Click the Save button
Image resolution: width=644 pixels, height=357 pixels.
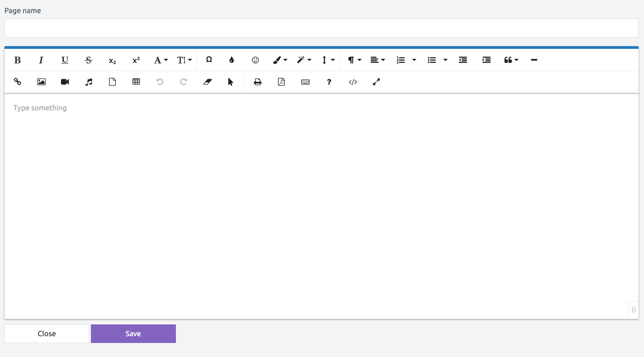[x=133, y=333]
